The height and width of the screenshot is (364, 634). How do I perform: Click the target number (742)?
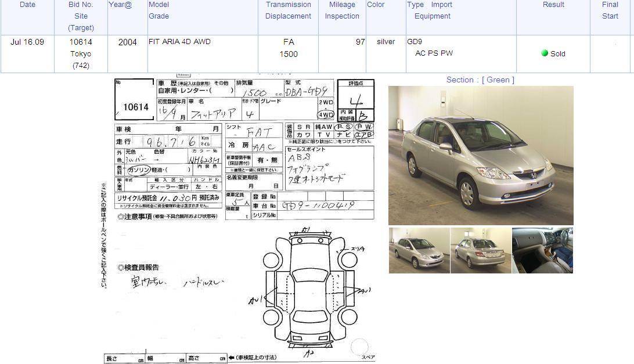(x=81, y=66)
